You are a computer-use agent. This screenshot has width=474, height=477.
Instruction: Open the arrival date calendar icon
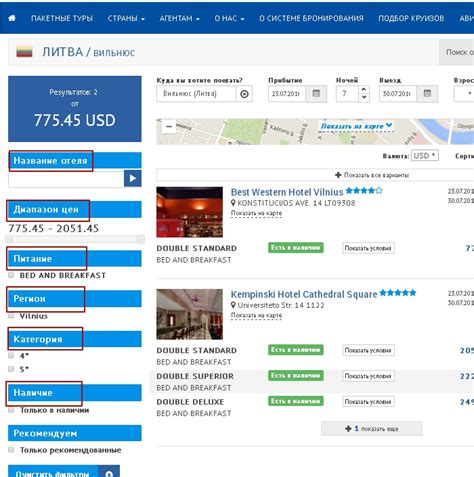click(x=316, y=93)
